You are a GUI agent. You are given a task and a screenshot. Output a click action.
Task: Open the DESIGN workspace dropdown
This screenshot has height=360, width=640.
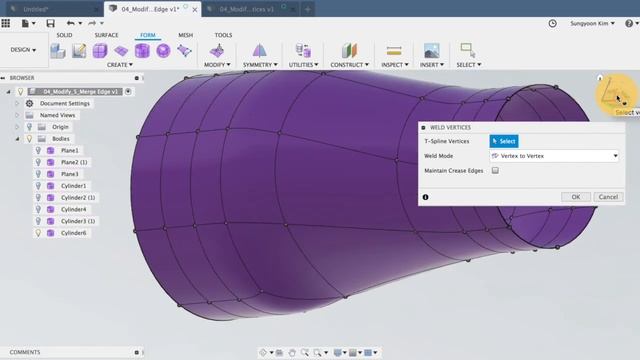(23, 49)
